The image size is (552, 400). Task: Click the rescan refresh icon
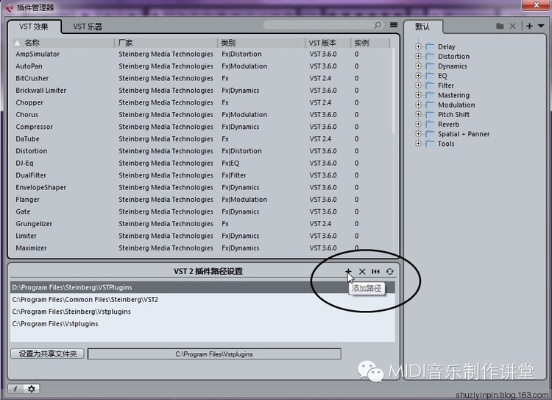coord(390,271)
